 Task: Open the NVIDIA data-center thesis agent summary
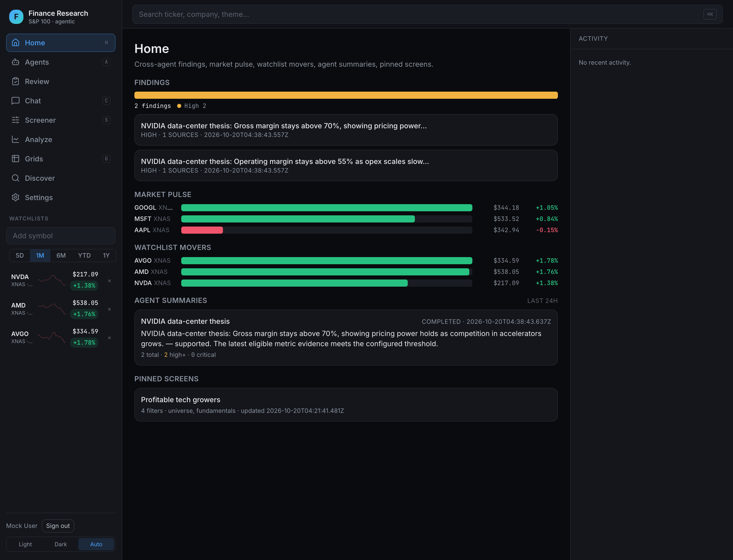coord(346,337)
